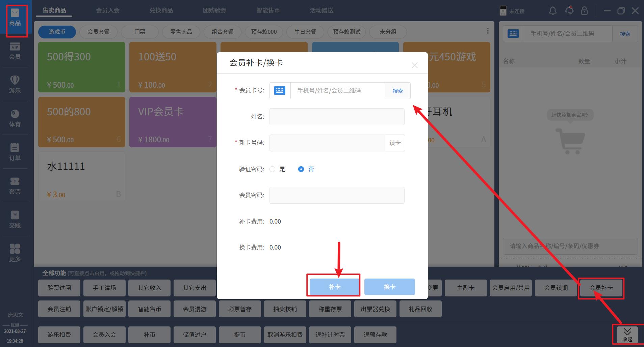Click keyboard icon in right member search panel
The height and width of the screenshot is (347, 644).
click(x=513, y=33)
